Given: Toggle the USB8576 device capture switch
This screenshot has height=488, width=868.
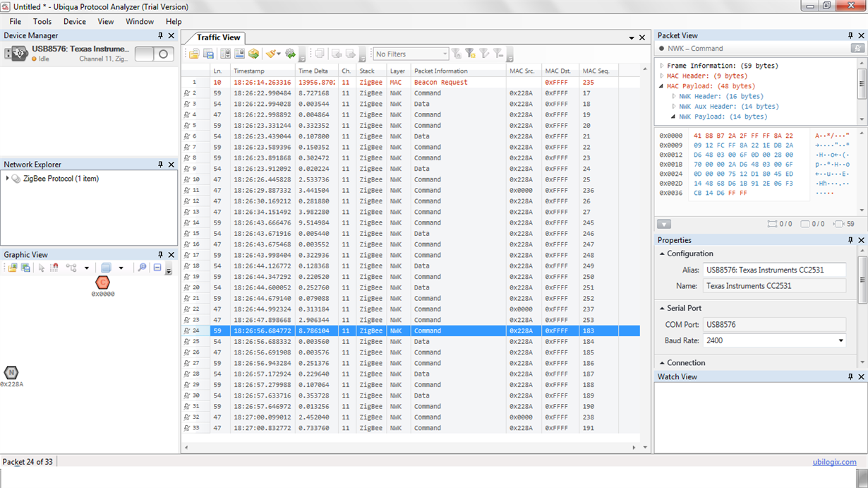Looking at the screenshot, I should tap(155, 54).
